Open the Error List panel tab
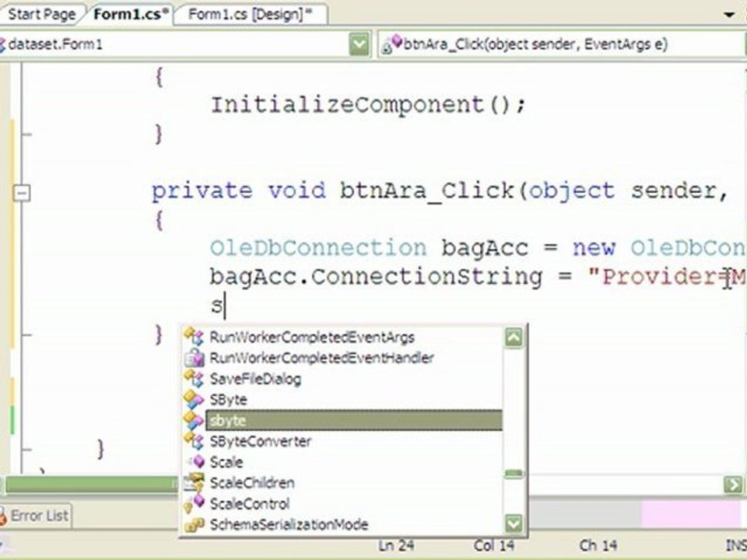The width and height of the screenshot is (747, 560). 36,516
